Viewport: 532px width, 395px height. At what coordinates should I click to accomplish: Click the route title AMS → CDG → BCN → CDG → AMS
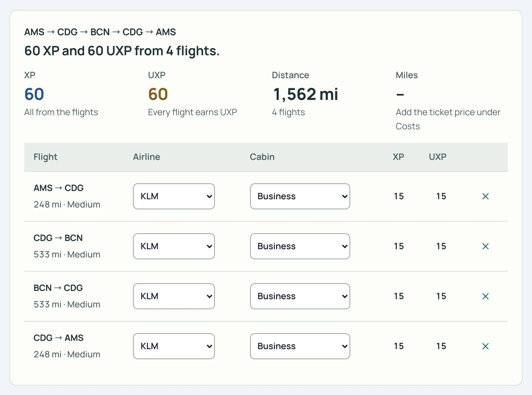tap(100, 32)
